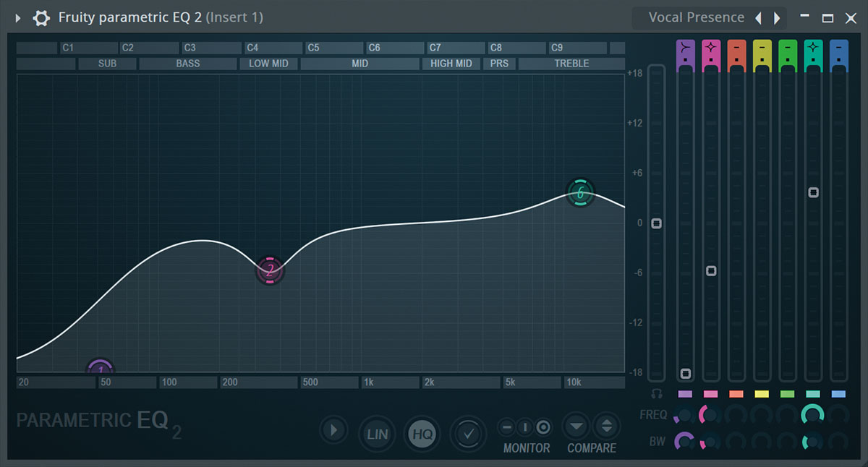Maximize the EQ plugin window
The height and width of the screenshot is (467, 868).
(827, 17)
